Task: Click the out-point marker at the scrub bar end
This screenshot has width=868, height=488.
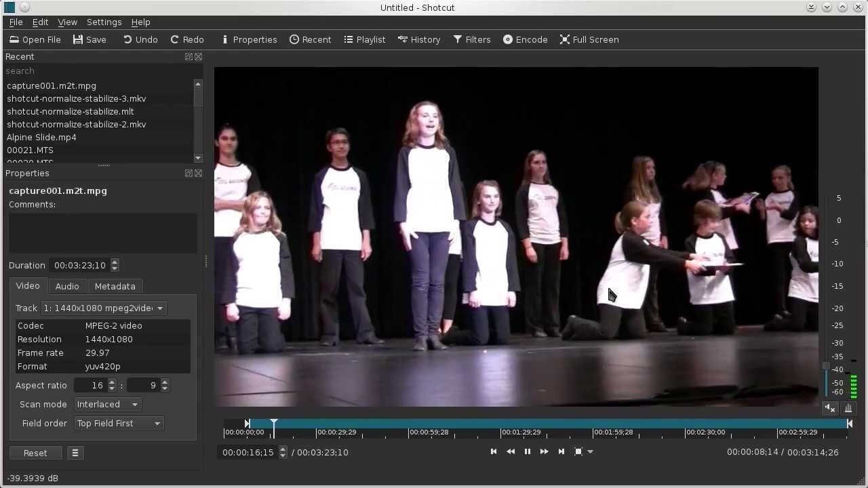Action: (x=849, y=424)
